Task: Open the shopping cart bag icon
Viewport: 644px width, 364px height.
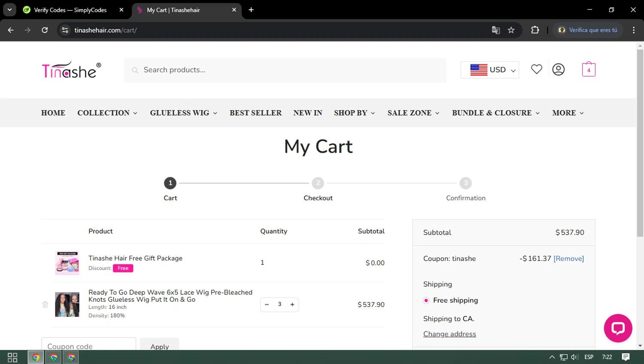Action: click(x=589, y=69)
